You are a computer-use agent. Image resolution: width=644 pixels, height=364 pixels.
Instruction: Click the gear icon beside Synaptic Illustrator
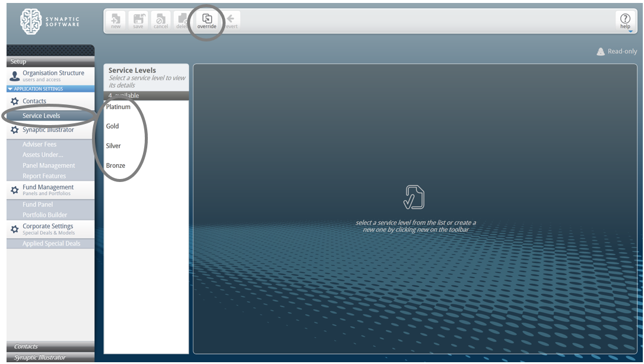pos(15,130)
